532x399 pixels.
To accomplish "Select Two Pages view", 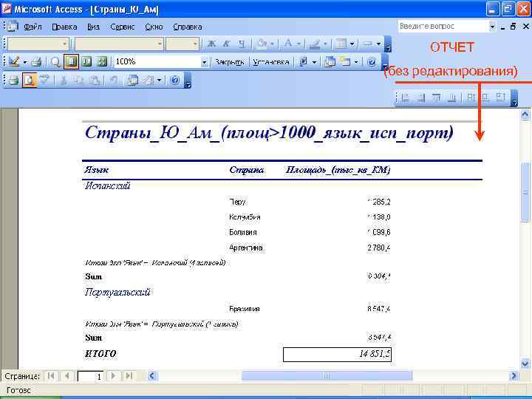I will [87, 62].
